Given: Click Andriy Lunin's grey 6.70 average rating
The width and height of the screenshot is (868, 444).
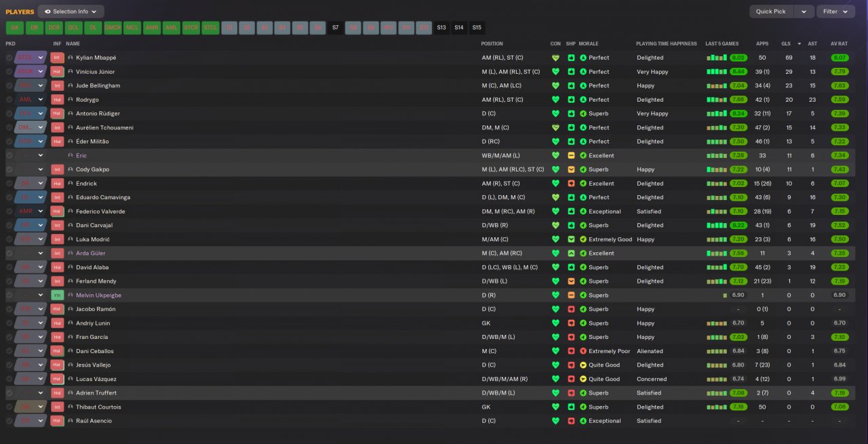Looking at the screenshot, I should tap(840, 323).
